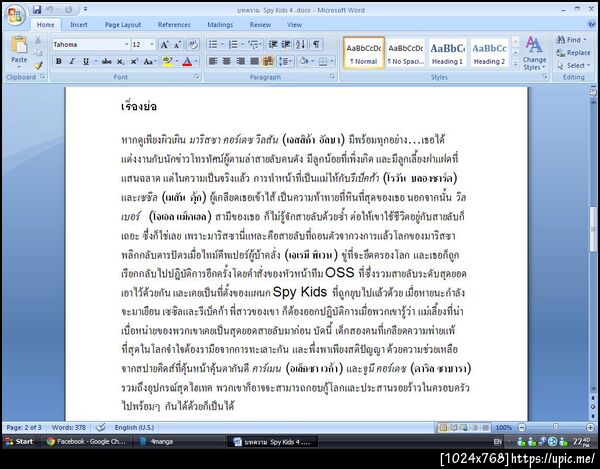This screenshot has height=469, width=600.
Task: Switch to Web Layout view
Action: (464, 428)
